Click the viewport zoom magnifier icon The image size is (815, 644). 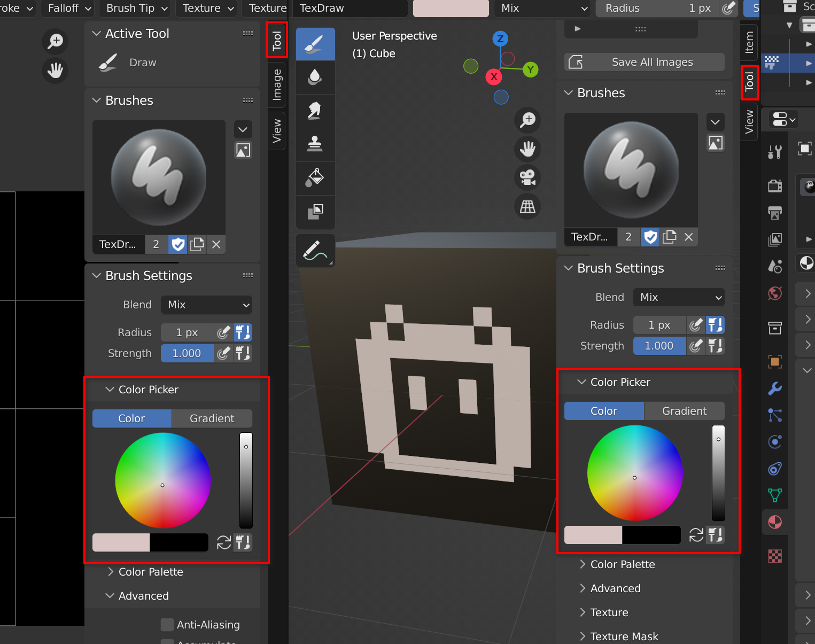pos(528,120)
